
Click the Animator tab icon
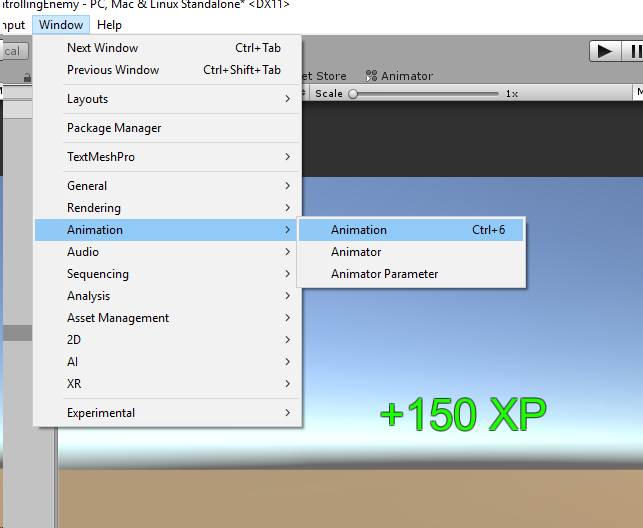(x=371, y=76)
